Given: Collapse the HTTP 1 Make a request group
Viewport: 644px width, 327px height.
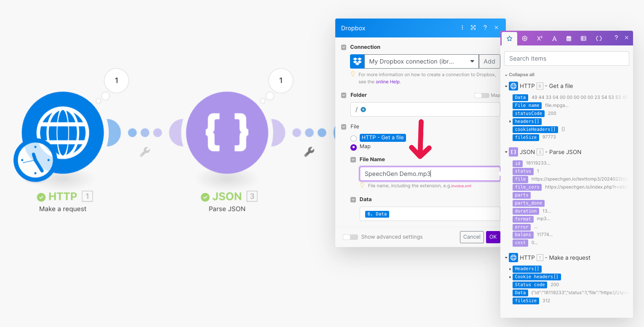Looking at the screenshot, I should tap(506, 258).
